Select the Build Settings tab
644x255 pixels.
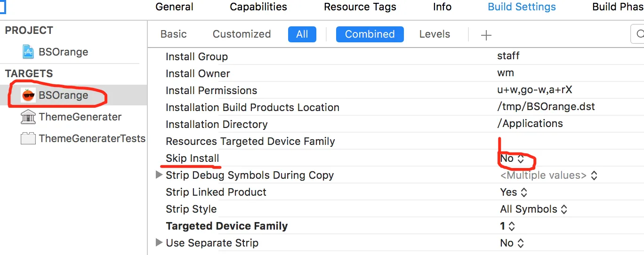tap(522, 7)
